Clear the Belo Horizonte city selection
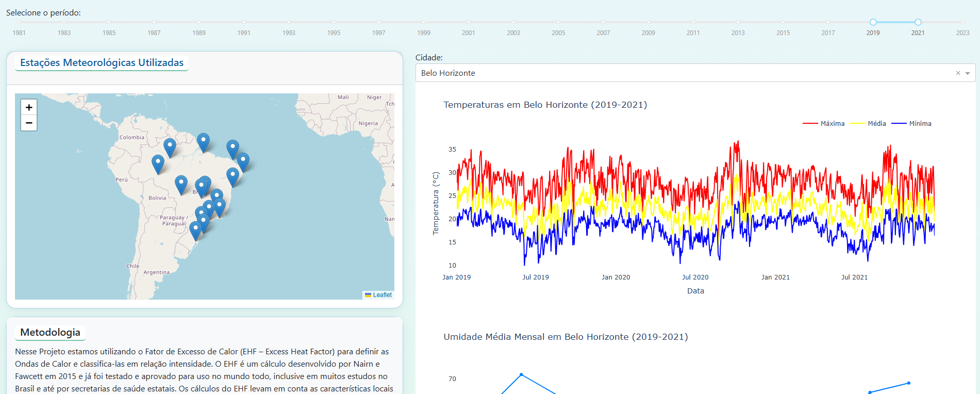 (958, 73)
